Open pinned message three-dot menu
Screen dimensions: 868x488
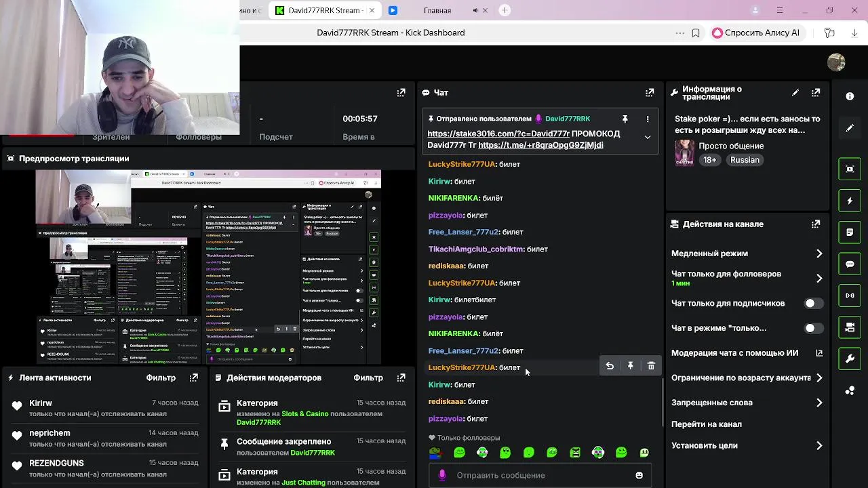point(648,119)
